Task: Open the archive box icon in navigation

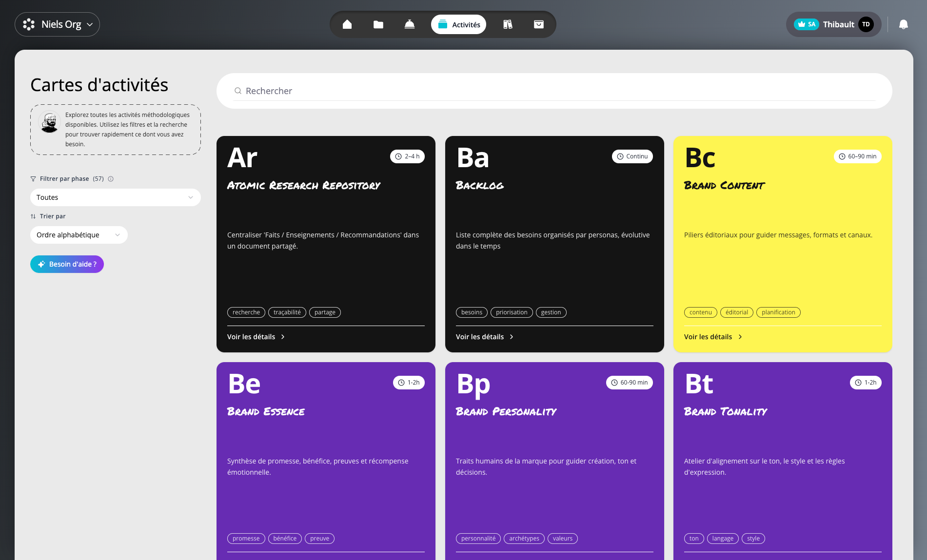Action: [539, 24]
